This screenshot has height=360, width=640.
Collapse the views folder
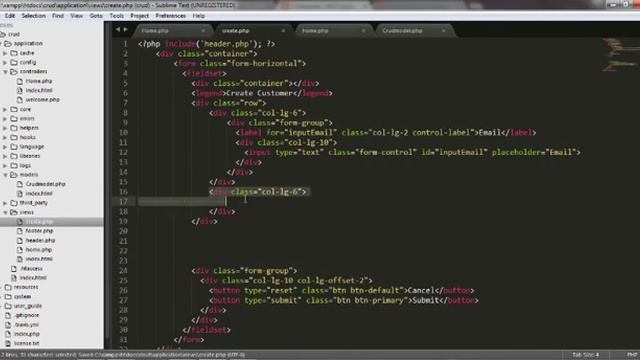point(5,212)
